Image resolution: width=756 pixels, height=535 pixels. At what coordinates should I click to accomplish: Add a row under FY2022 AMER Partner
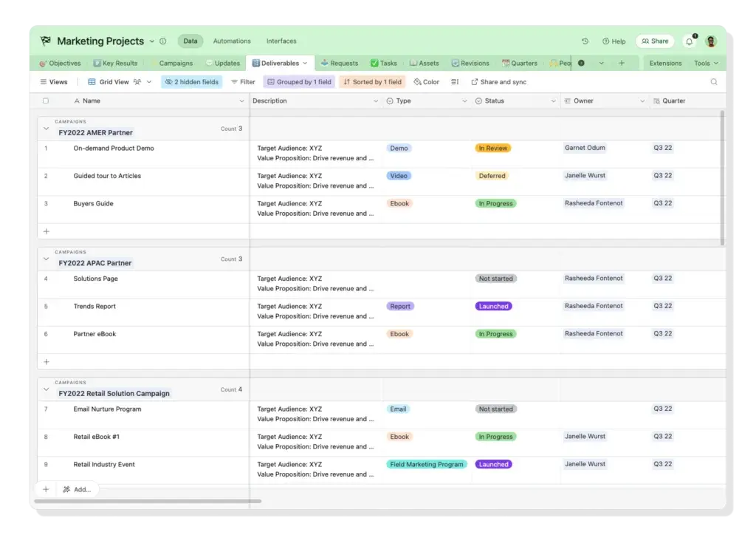tap(47, 231)
